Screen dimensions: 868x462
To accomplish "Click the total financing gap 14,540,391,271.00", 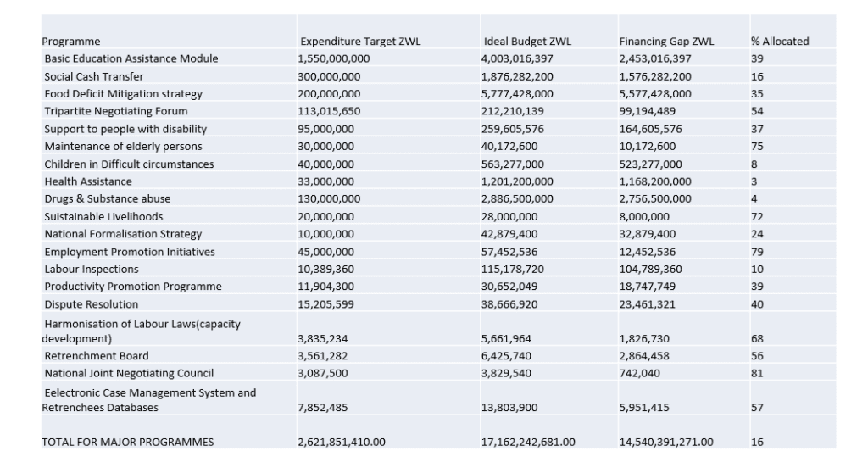I will [x=666, y=443].
